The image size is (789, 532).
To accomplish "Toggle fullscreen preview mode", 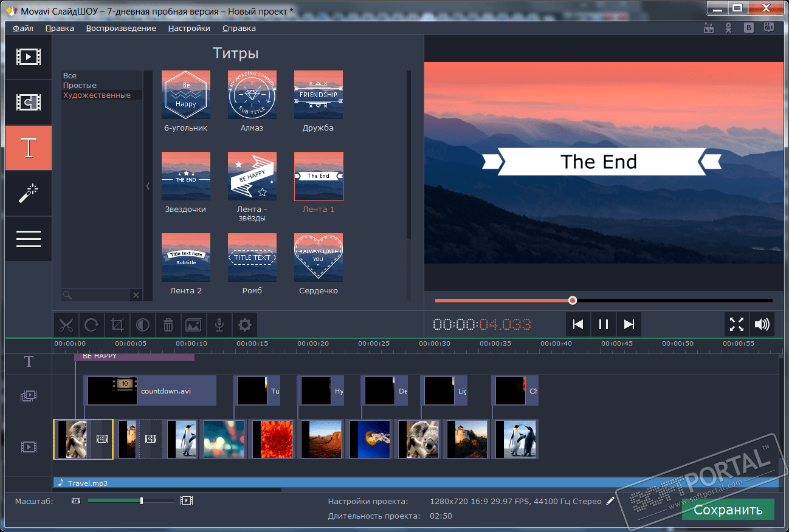I will point(737,324).
